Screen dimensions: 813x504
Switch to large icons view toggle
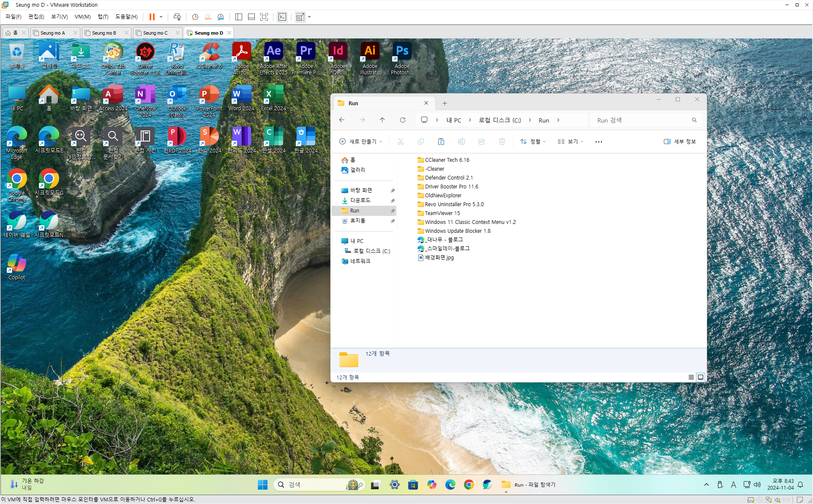[x=701, y=377]
